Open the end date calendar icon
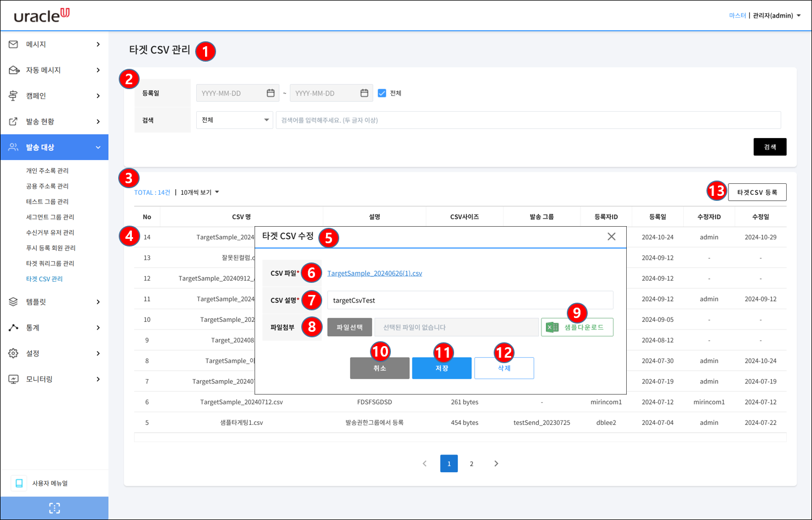812x520 pixels. click(364, 93)
